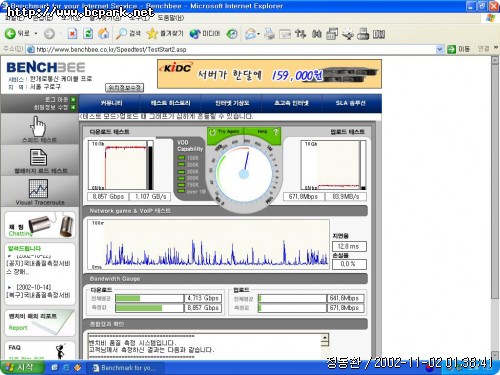Open the 인터넷 기상도 navigation tab
This screenshot has height=375, width=500.
point(232,103)
